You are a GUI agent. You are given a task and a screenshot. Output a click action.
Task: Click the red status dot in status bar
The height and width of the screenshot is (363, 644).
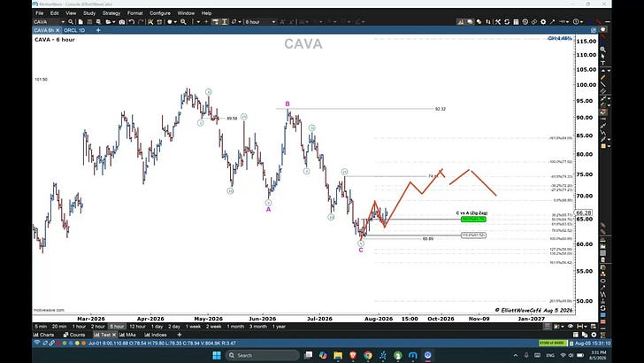58,343
